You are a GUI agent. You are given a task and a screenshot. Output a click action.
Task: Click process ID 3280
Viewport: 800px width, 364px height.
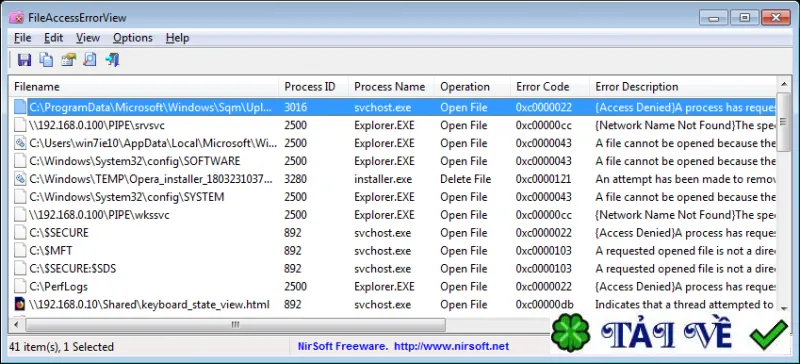tap(295, 179)
